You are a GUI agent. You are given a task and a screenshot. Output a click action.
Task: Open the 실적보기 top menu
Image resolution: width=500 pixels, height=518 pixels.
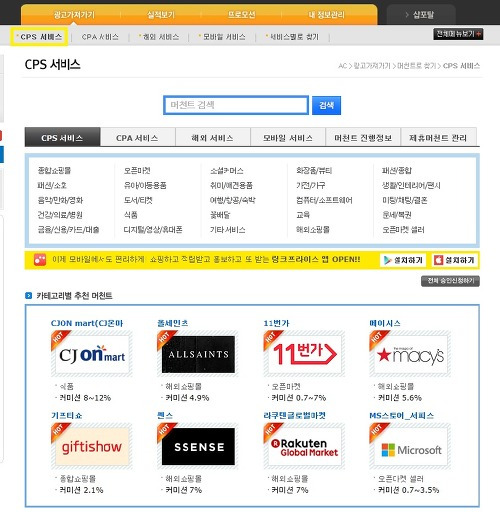pos(161,15)
